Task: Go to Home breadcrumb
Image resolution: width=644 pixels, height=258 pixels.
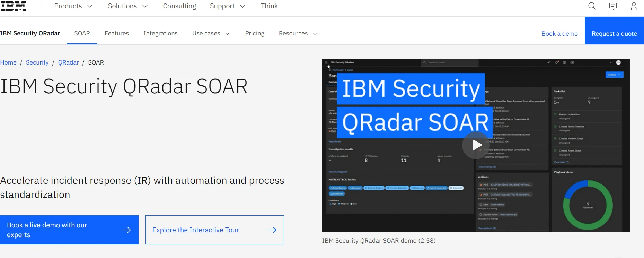Action: 8,62
